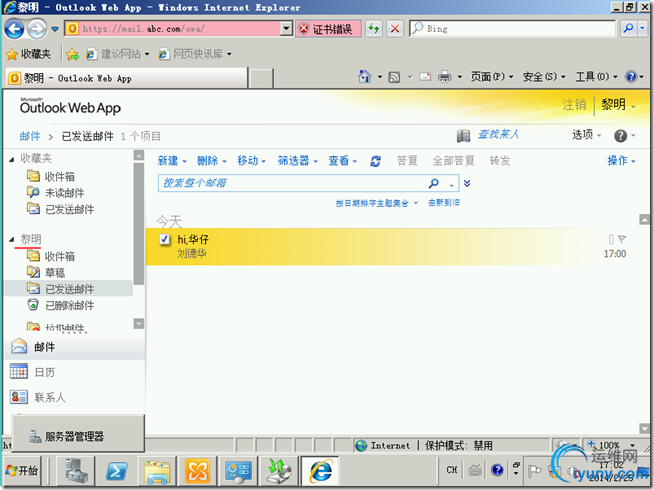The width and height of the screenshot is (654, 490).
Task: Open the file explorer taskbar icon
Action: (157, 471)
